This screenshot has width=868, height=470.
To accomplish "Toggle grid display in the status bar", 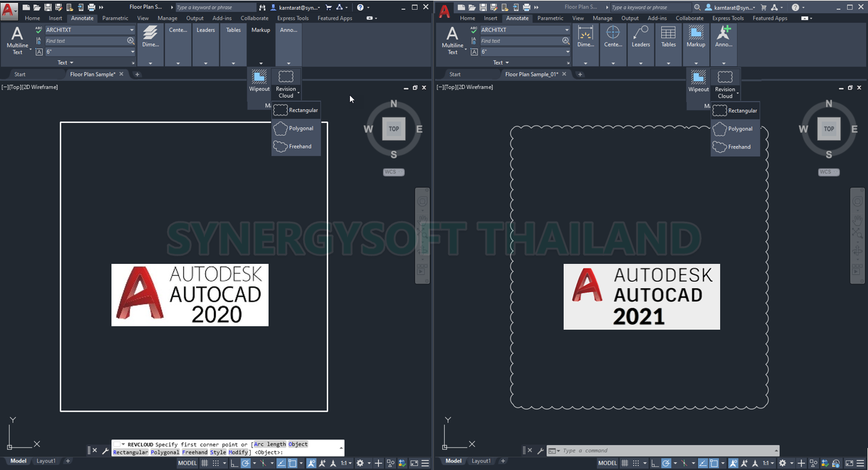I will click(204, 462).
